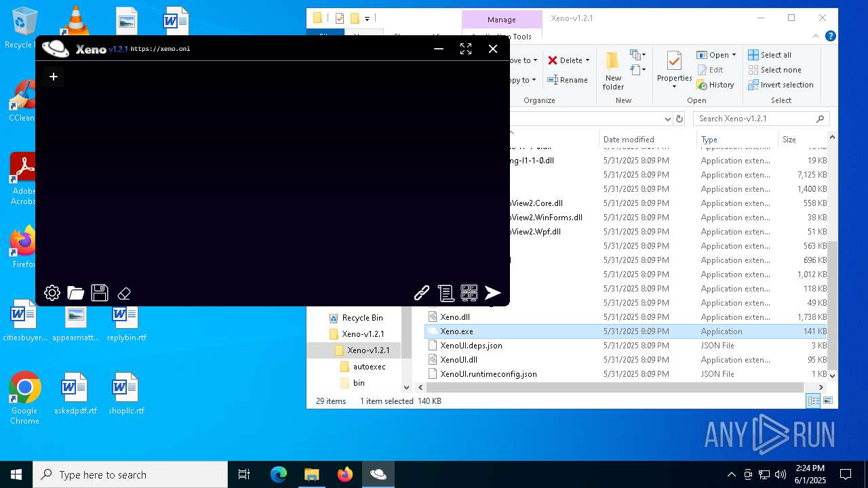Open the script list icon in Xeno

(x=446, y=293)
